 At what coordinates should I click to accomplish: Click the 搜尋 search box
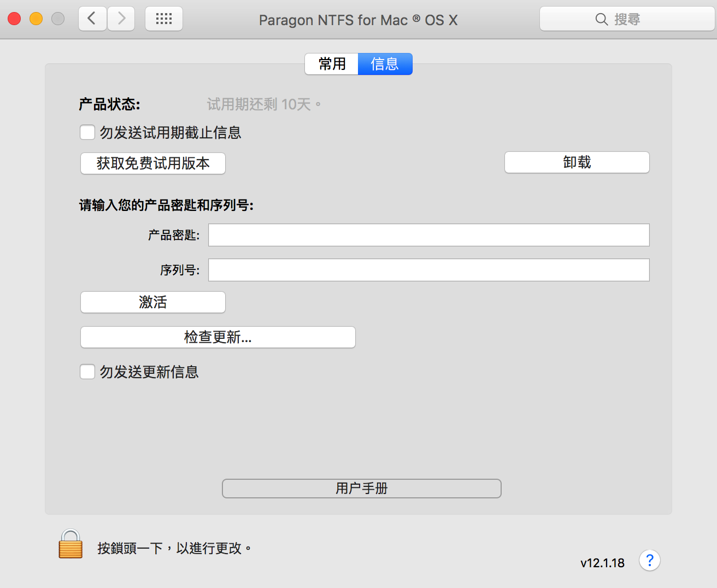(627, 19)
